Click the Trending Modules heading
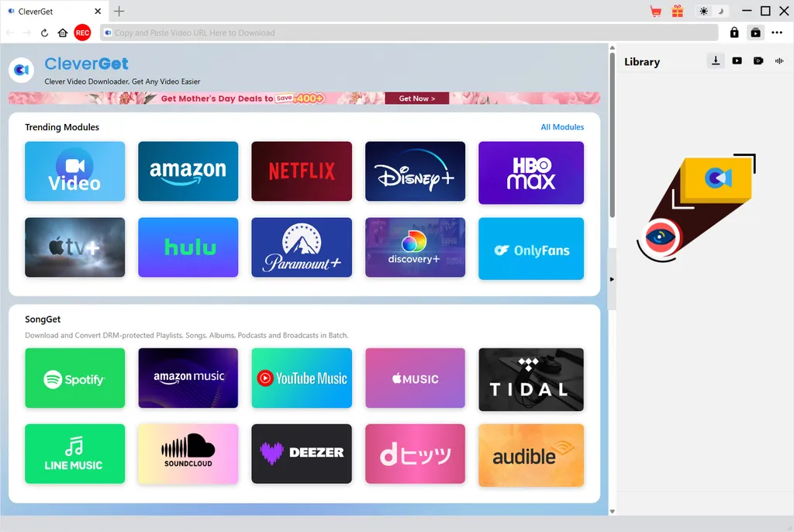Screen dimensions: 794x532 coord(62,127)
